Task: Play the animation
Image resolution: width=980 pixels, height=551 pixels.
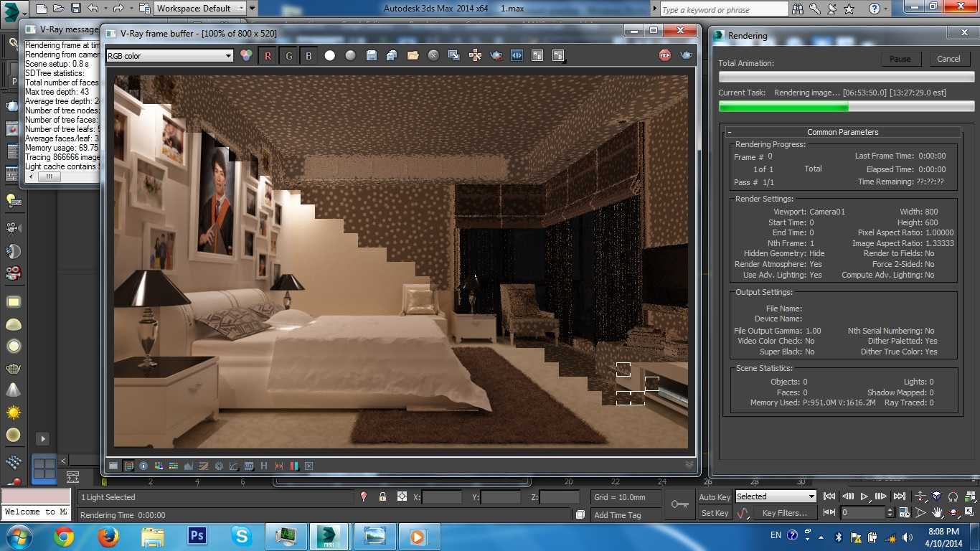Action: (864, 496)
